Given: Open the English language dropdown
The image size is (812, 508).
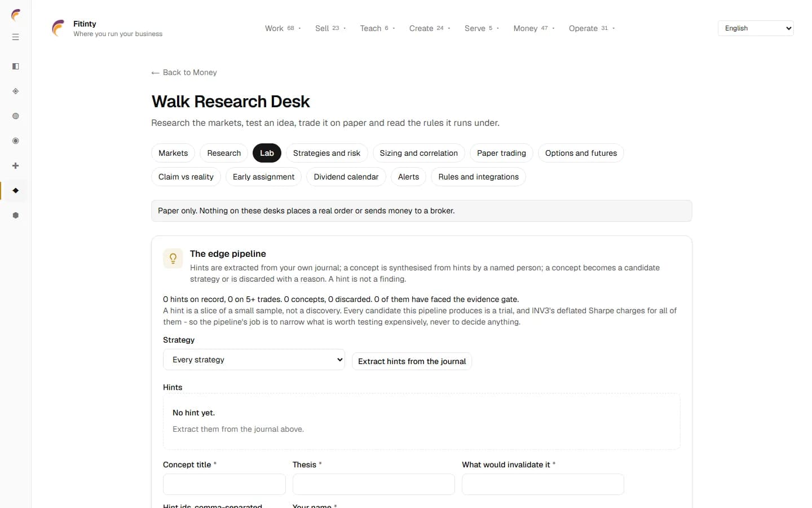Looking at the screenshot, I should pyautogui.click(x=756, y=28).
